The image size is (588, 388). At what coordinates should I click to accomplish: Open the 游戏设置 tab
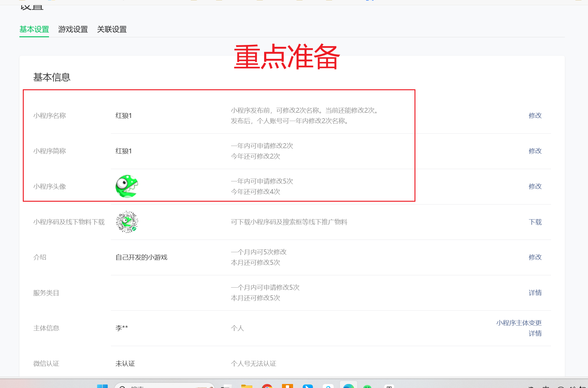(73, 29)
